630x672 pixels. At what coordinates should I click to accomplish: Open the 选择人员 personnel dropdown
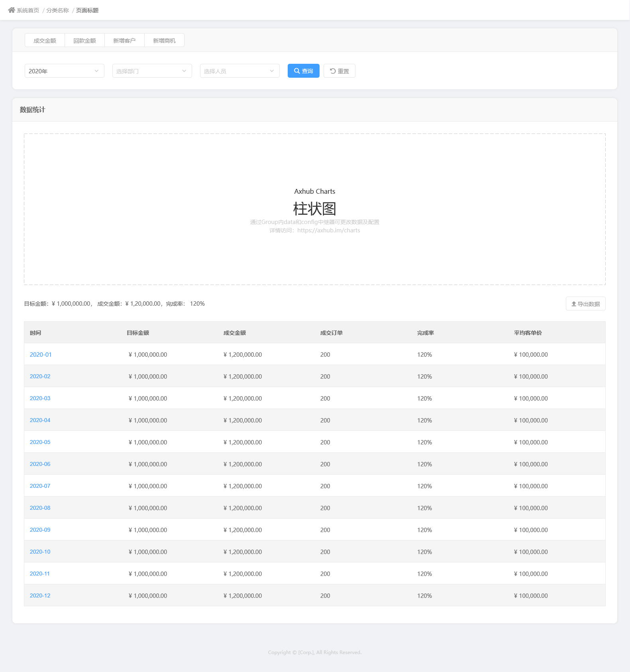tap(240, 71)
